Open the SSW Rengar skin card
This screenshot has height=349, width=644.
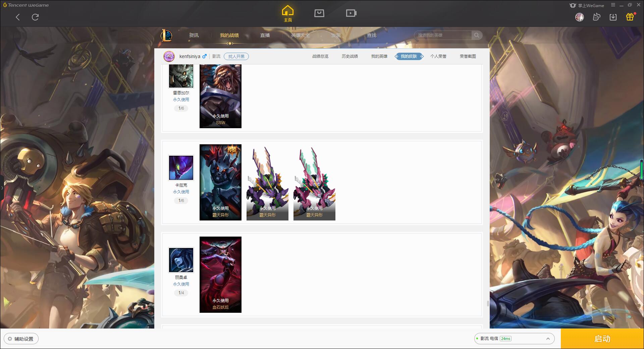tap(220, 96)
